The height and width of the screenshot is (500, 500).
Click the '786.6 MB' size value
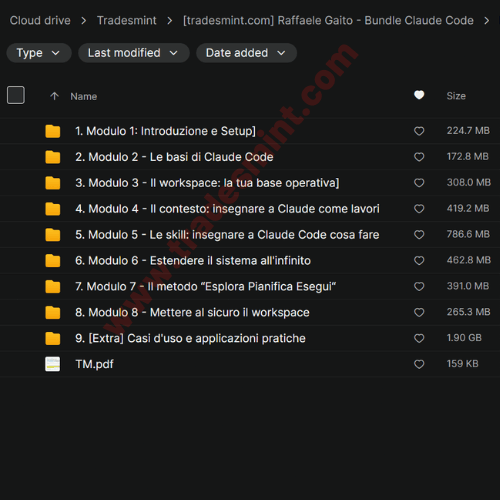(468, 234)
